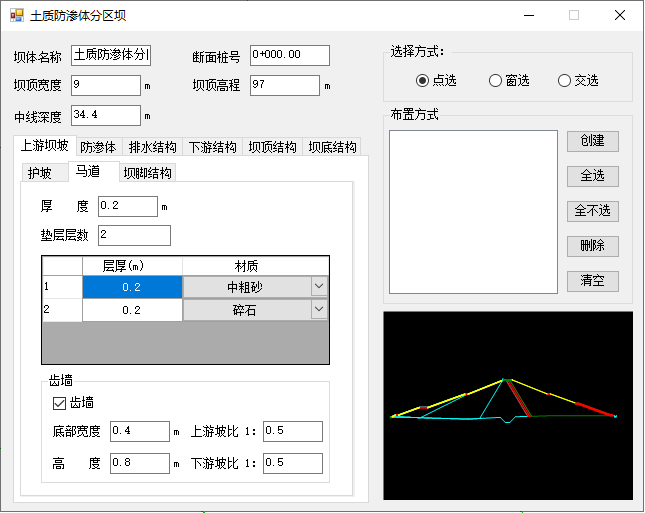
Task: Go to the 坝底结构 tab
Action: [332, 147]
